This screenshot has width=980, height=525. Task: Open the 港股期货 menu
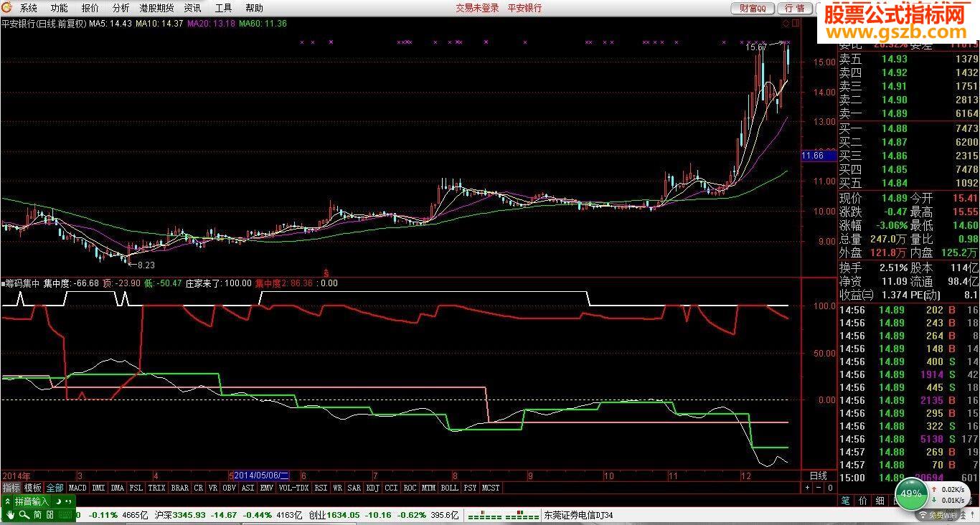(x=157, y=8)
